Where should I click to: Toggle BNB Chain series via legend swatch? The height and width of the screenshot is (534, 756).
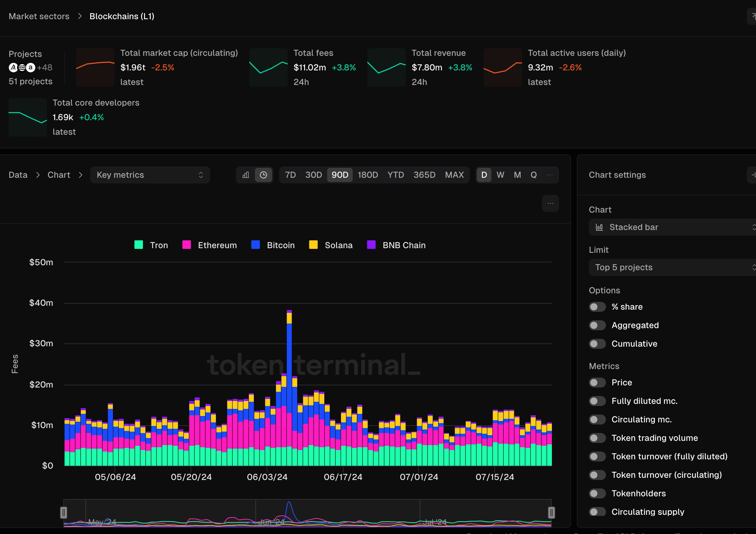pos(371,245)
